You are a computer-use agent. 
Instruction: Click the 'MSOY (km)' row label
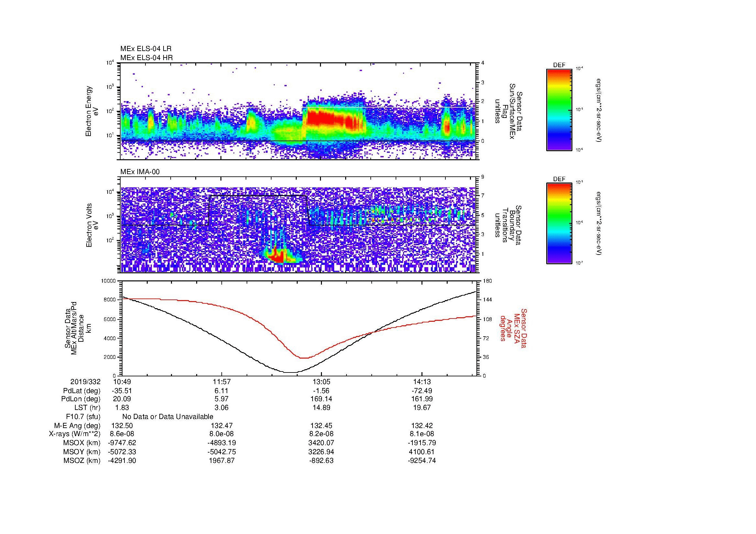pyautogui.click(x=82, y=452)
